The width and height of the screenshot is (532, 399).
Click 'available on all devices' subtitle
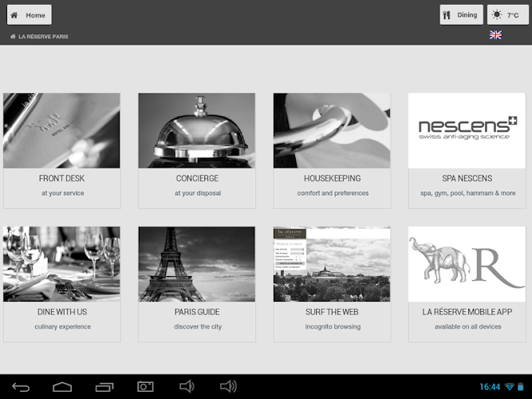(x=467, y=326)
